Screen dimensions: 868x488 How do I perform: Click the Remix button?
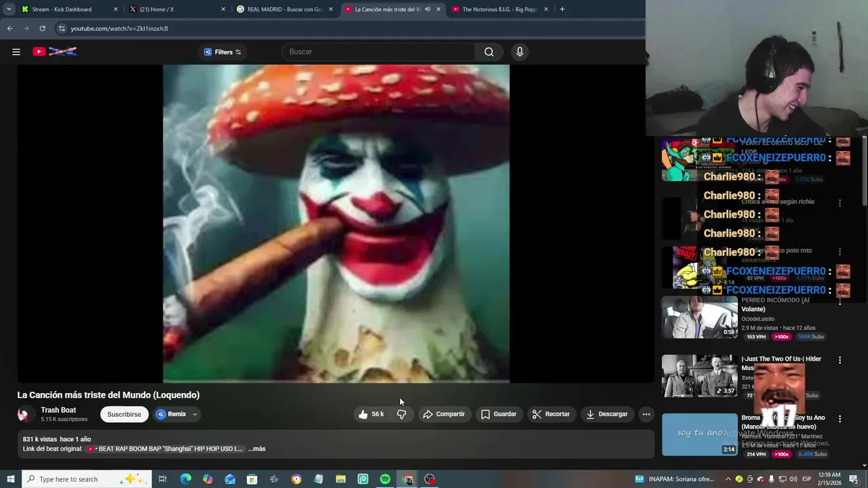171,414
